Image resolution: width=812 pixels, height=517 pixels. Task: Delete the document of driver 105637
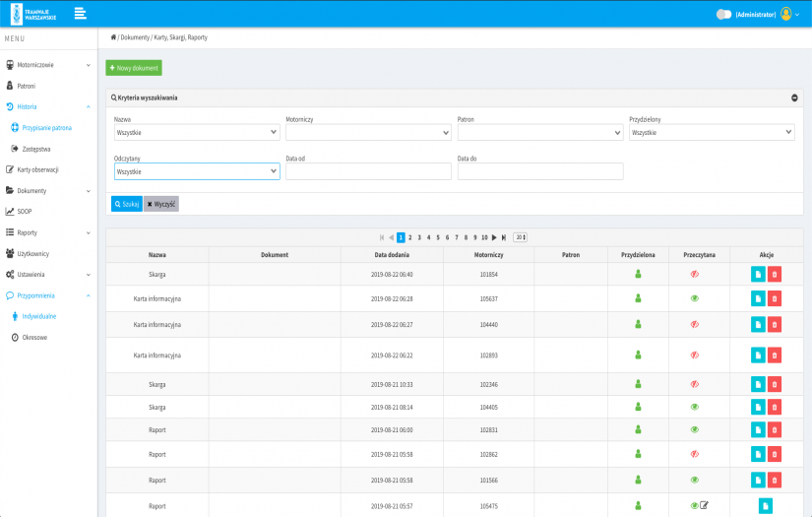774,298
